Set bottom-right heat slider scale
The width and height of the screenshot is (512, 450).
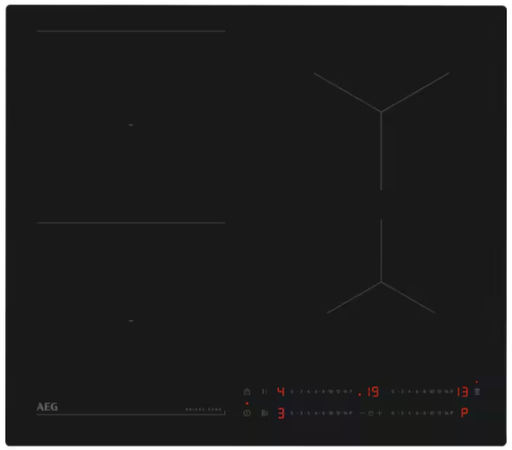(422, 413)
